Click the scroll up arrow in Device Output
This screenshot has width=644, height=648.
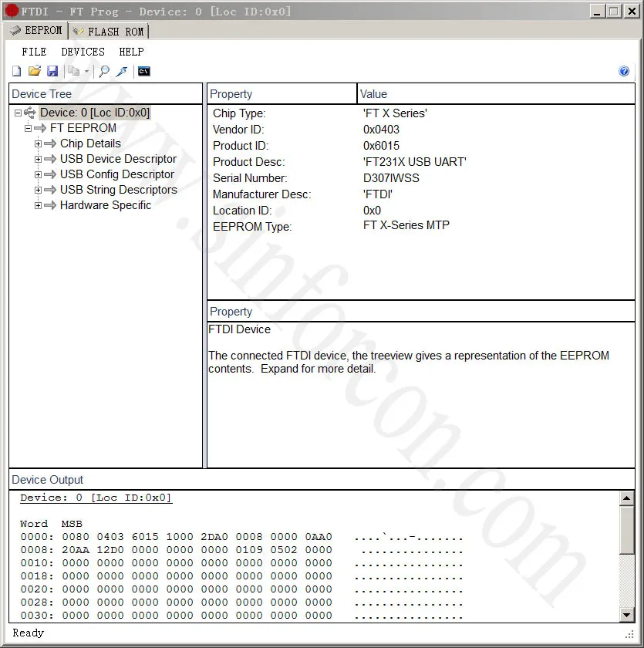627,498
